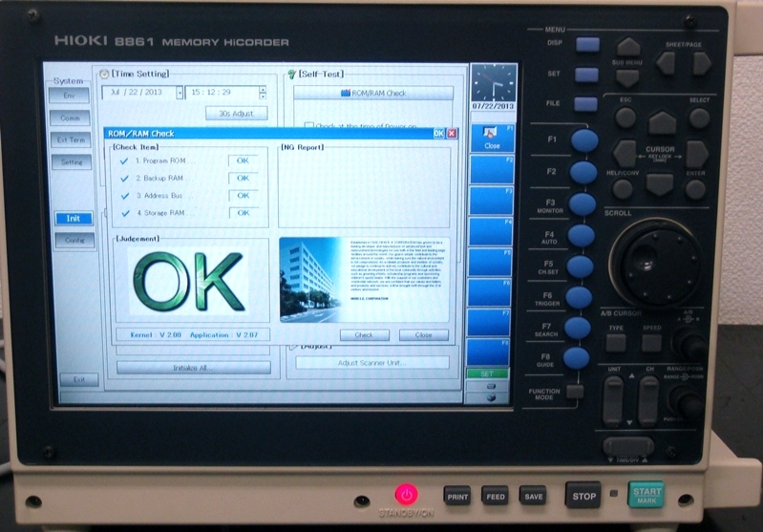763x532 pixels.
Task: Click the 30s Adjust button
Action: (x=237, y=114)
